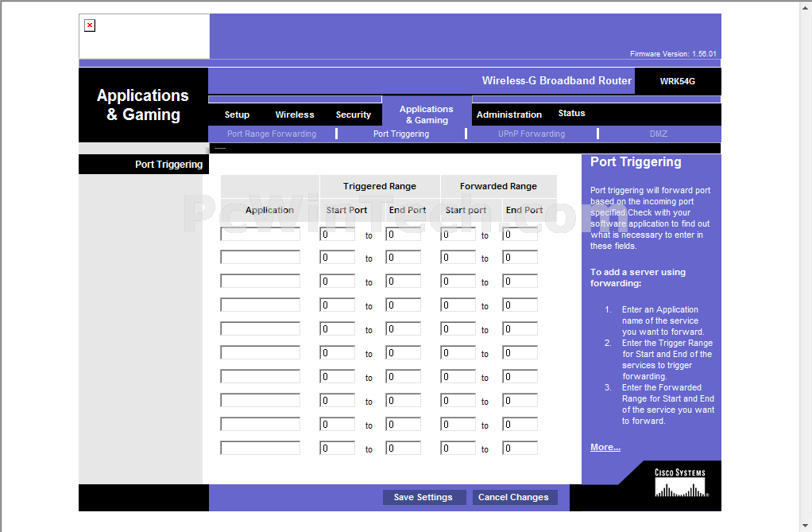The height and width of the screenshot is (532, 812).
Task: Click the Triggered Range Start Port field in row six
Action: pos(337,353)
